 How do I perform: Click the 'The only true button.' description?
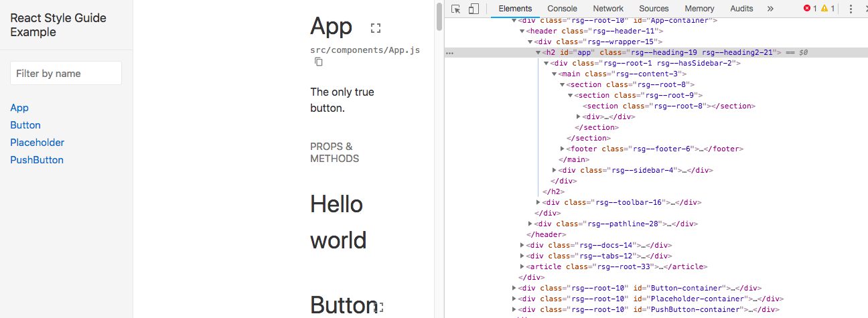(x=342, y=100)
